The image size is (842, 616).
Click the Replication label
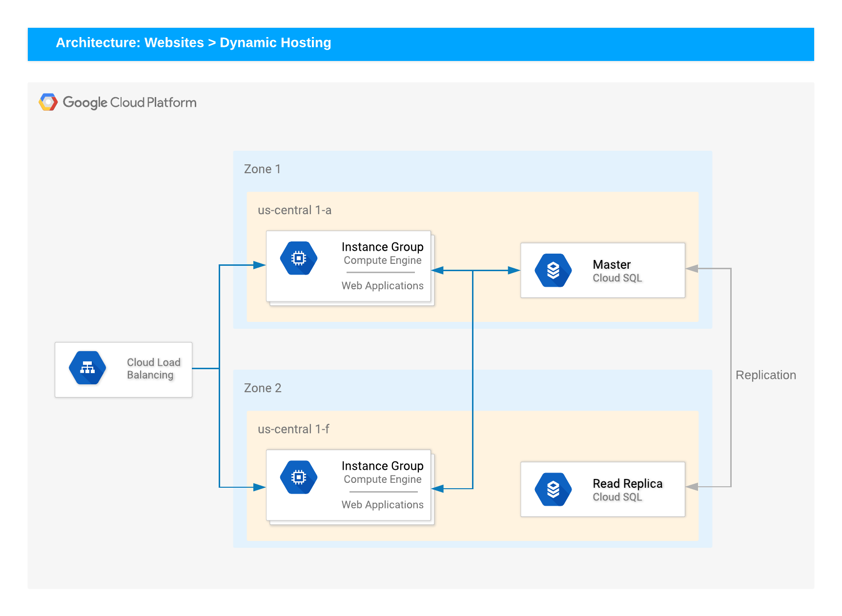(x=766, y=375)
